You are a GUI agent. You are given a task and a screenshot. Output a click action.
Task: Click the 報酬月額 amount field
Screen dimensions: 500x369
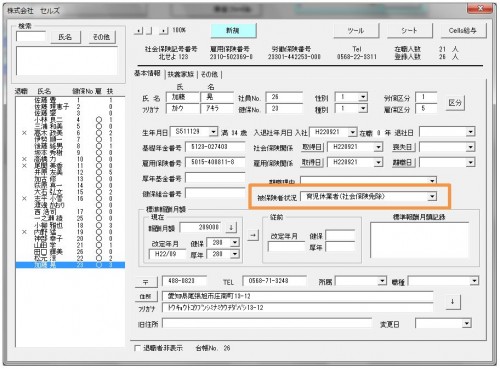pos(200,228)
